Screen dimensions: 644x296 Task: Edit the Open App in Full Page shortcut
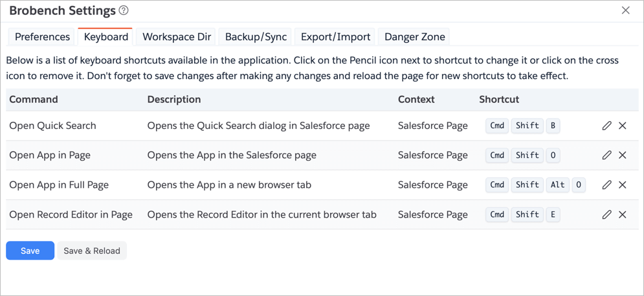coord(606,185)
